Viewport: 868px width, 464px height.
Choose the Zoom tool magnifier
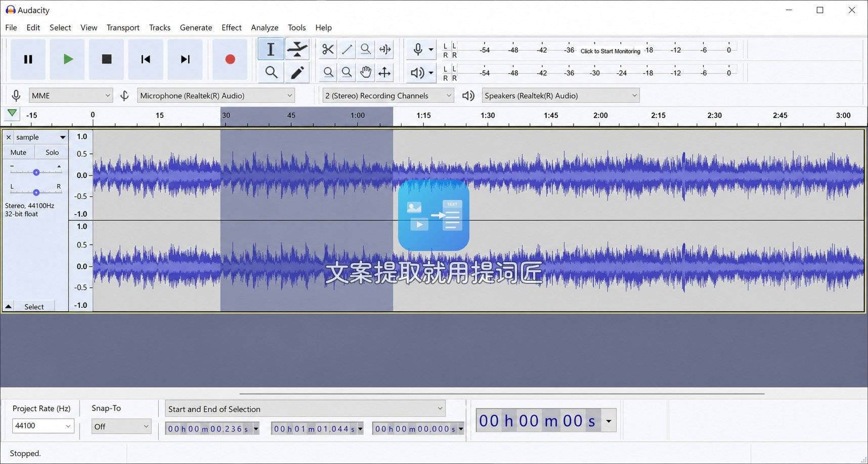(x=271, y=72)
